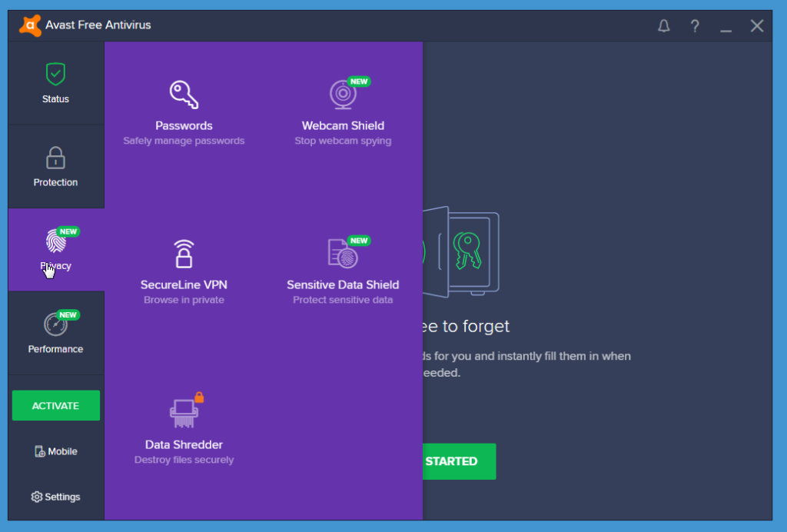This screenshot has width=787, height=532.
Task: Switch to the Status tab label
Action: [55, 99]
